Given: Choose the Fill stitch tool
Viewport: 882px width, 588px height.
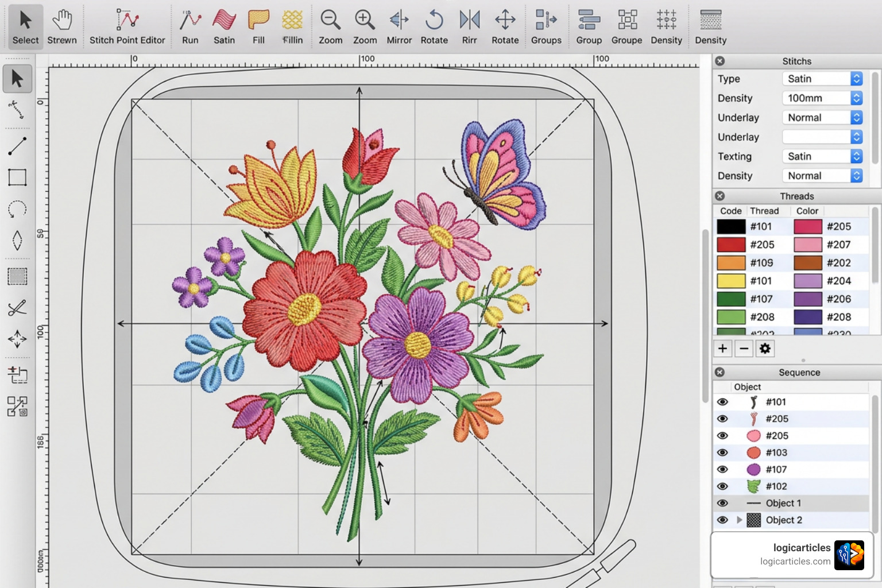Looking at the screenshot, I should tap(258, 26).
